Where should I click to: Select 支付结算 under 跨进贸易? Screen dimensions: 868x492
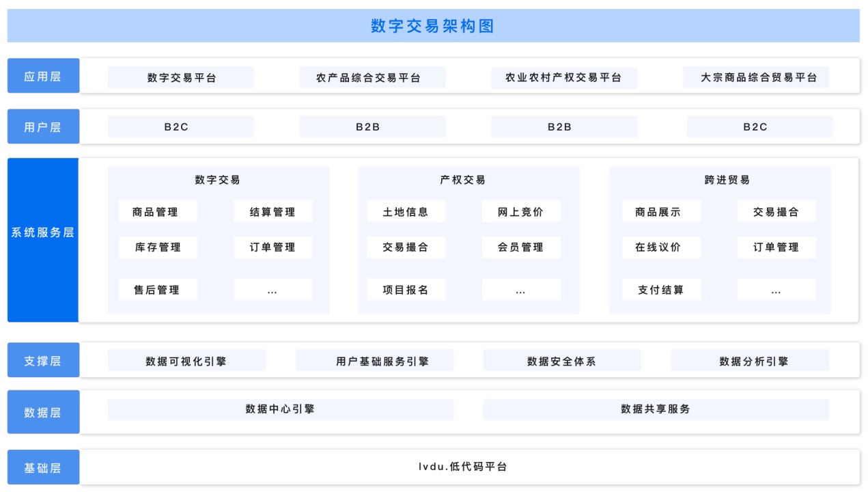(x=661, y=289)
